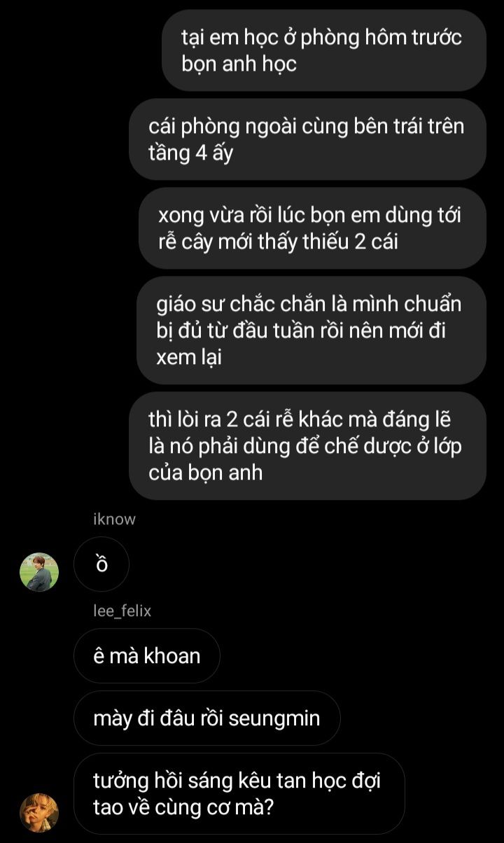Open lee_felix's profile picture avatar
Screen dimensions: 504x843
[x=39, y=813]
